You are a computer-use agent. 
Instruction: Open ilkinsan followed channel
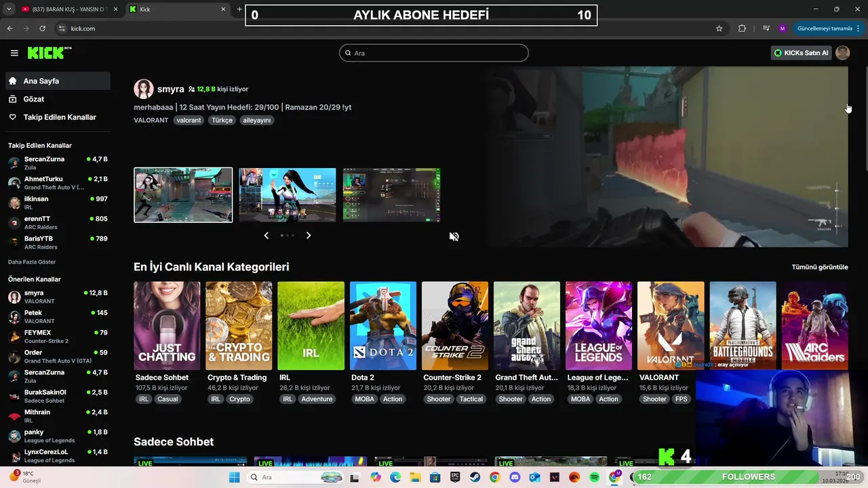point(58,203)
